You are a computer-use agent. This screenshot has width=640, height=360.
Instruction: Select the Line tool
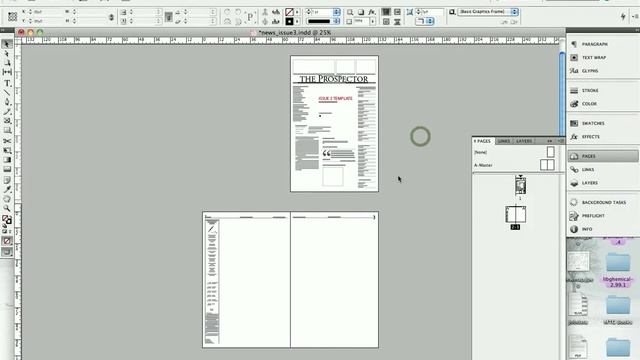click(7, 93)
